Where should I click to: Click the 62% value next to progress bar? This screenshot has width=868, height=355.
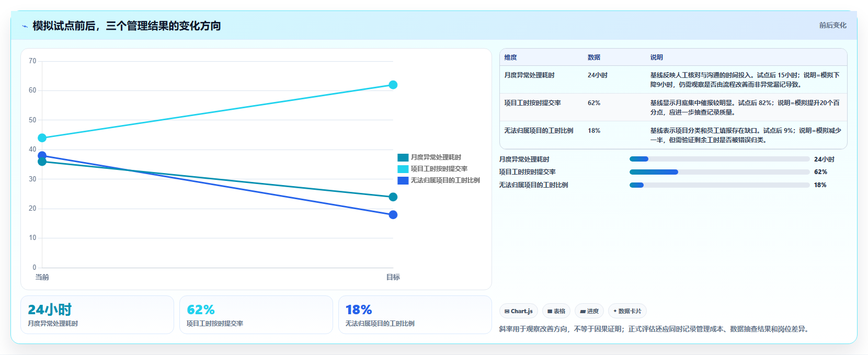pos(820,172)
